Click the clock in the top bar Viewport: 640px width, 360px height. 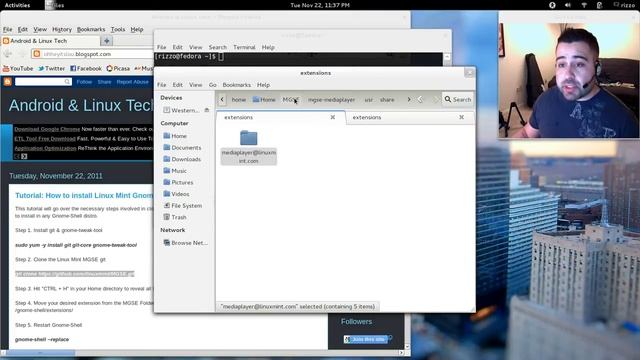320,5
